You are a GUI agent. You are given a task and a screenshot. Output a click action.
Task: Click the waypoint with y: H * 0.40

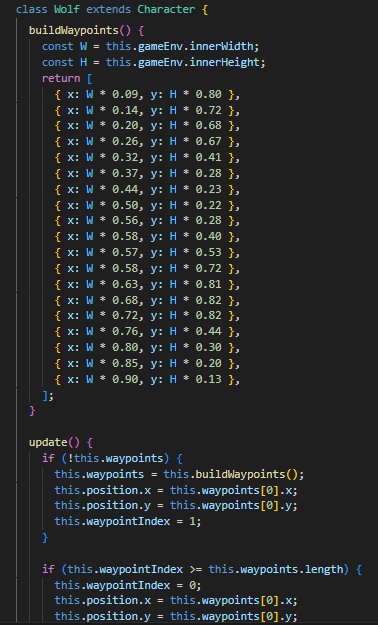tap(148, 236)
